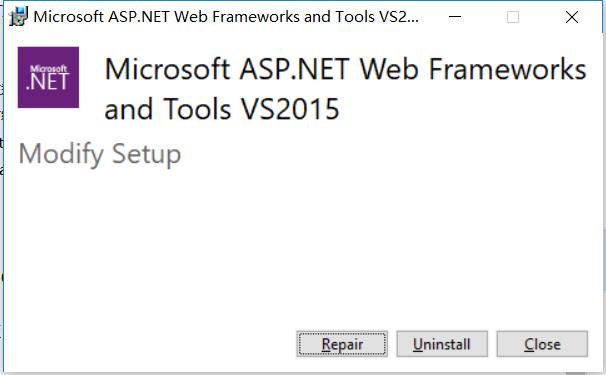The width and height of the screenshot is (606, 375).
Task: Click 'and Tools VS2015' heading line
Action: coord(222,109)
